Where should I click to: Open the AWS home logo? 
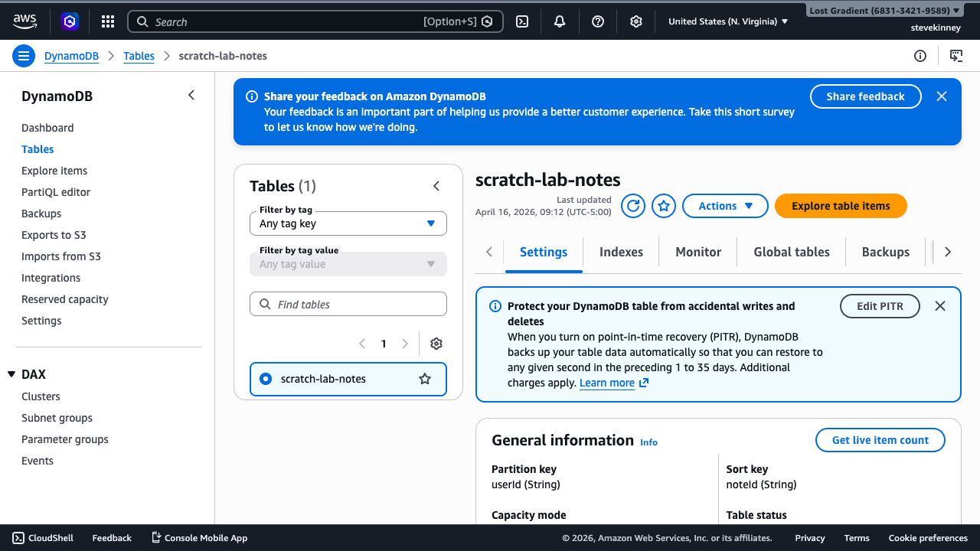coord(24,21)
